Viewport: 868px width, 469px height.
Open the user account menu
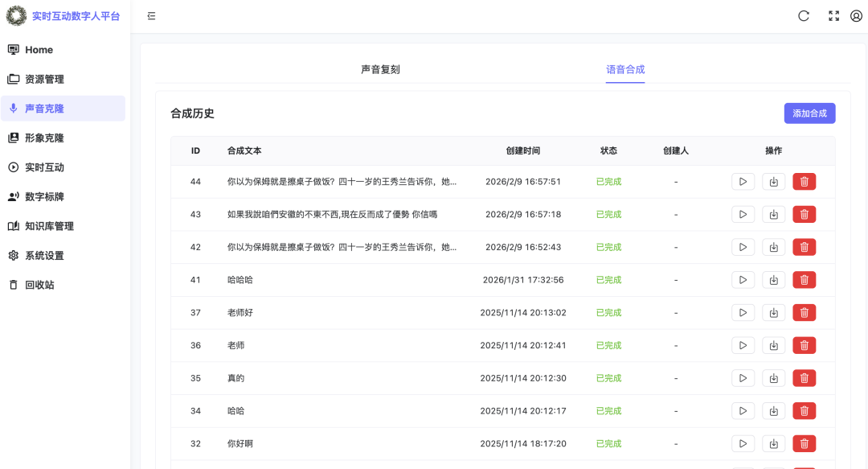pos(857,15)
